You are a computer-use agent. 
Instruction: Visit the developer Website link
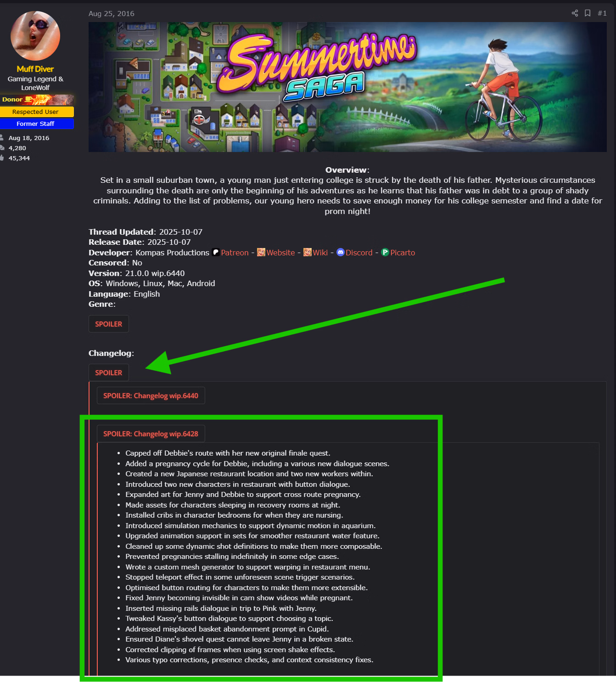280,253
